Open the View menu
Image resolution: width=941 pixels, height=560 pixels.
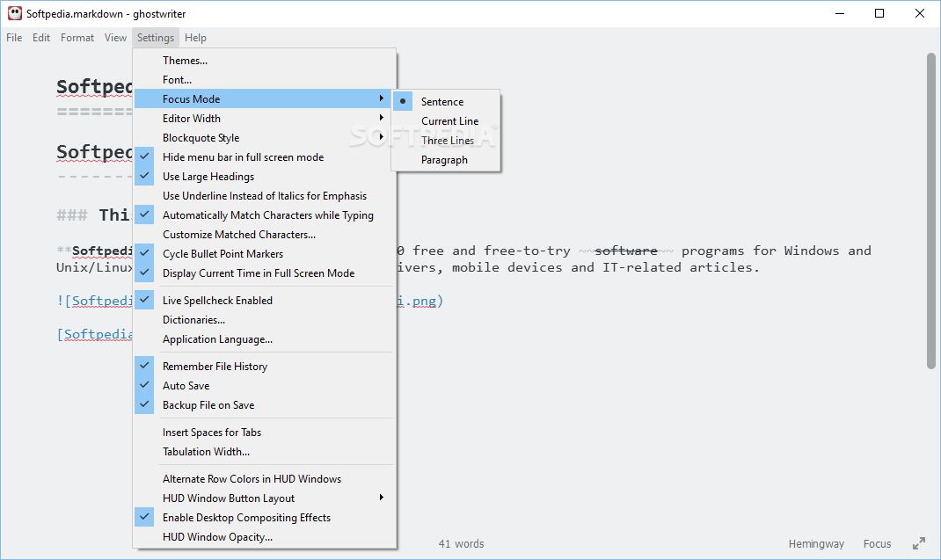point(115,37)
